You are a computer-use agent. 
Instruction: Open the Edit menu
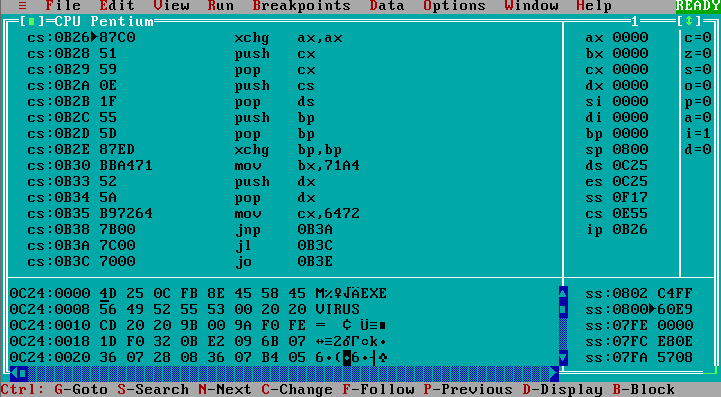tap(117, 6)
